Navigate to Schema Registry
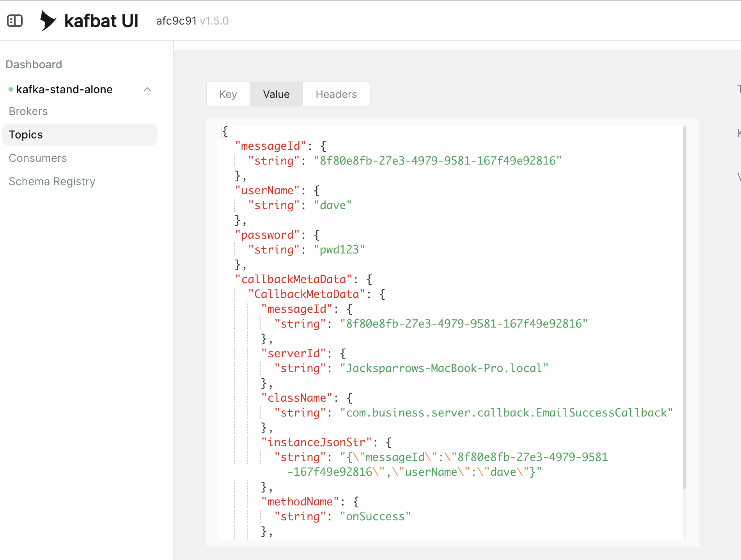Viewport: 741px width, 560px height. (x=52, y=181)
